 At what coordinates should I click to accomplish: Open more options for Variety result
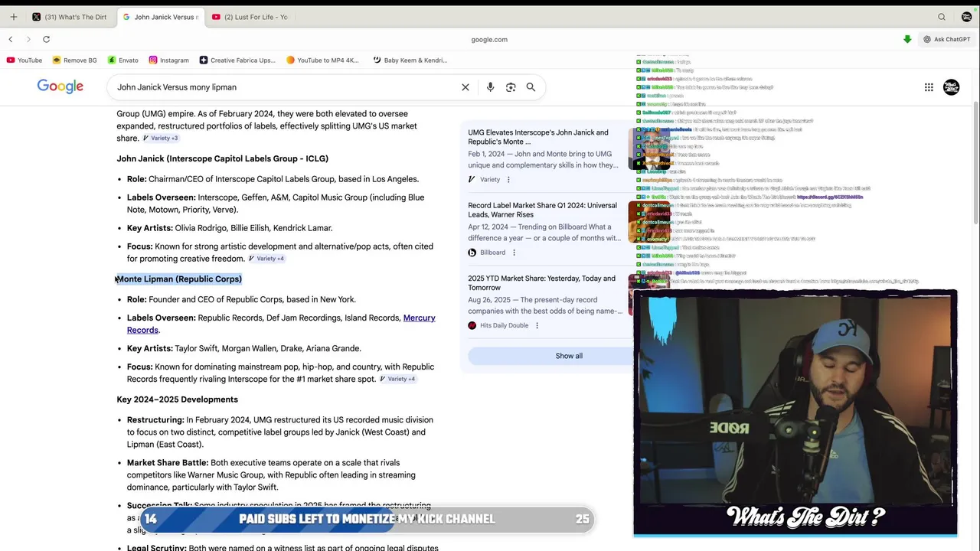coord(508,180)
